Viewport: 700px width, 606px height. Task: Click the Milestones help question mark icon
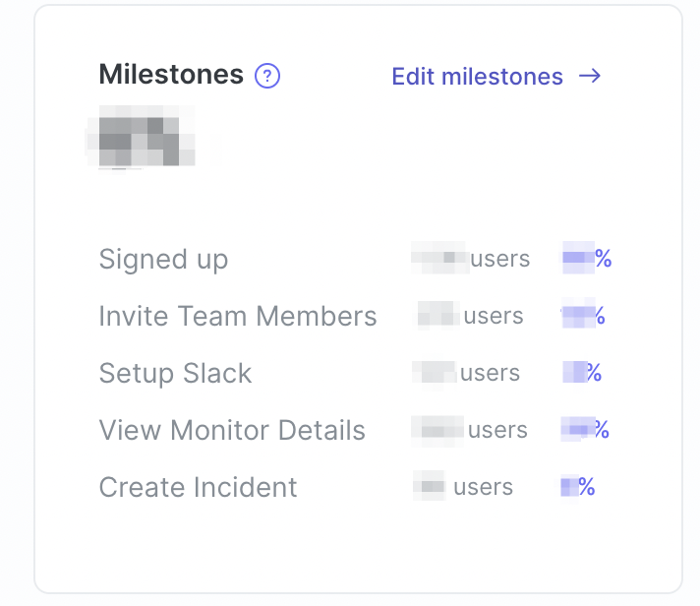coord(267,76)
